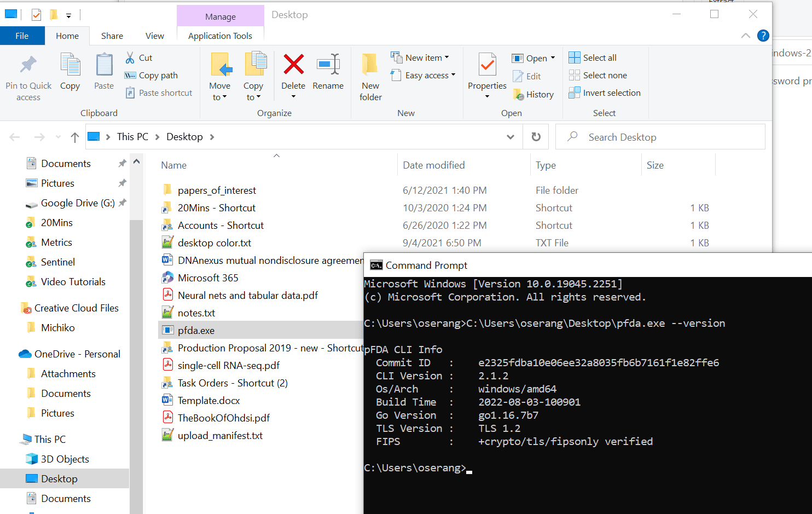This screenshot has height=514, width=812.
Task: Click the red Delete icon
Action: (x=293, y=65)
